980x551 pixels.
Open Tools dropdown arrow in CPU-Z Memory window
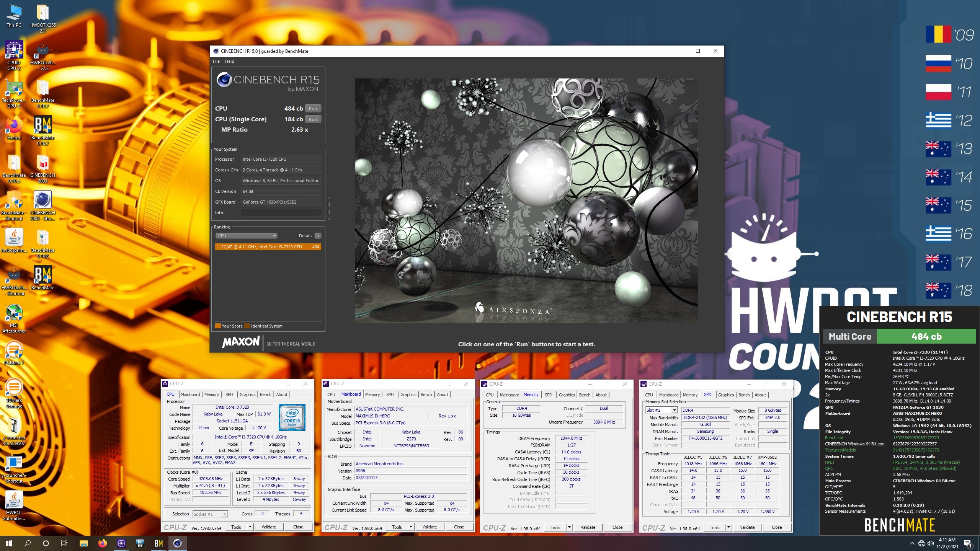pos(569,527)
